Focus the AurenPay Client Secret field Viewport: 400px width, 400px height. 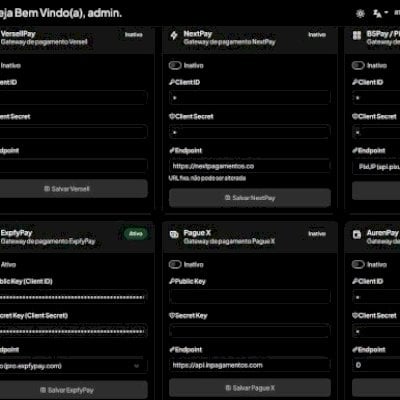[x=376, y=331]
